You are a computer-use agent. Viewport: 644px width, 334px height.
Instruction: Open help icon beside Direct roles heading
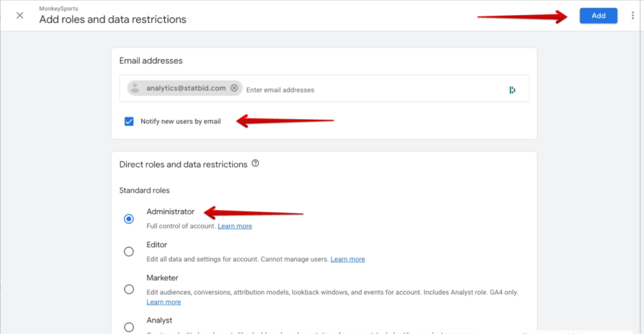(x=255, y=164)
